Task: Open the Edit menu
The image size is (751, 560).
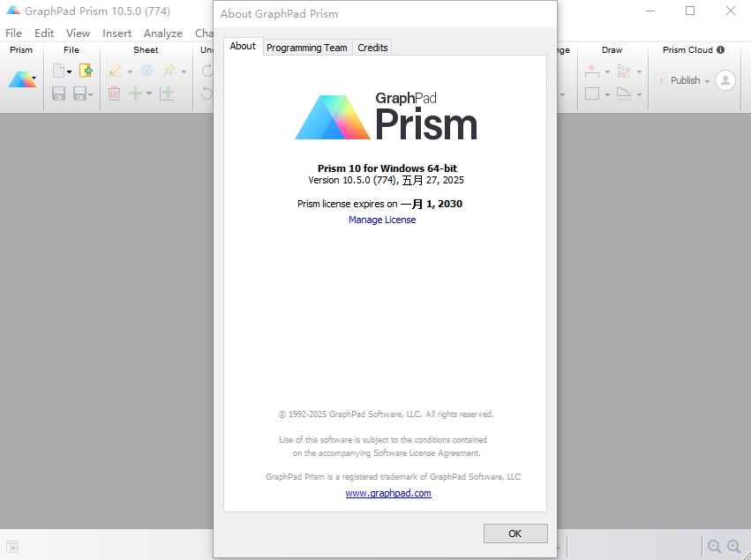Action: (44, 33)
